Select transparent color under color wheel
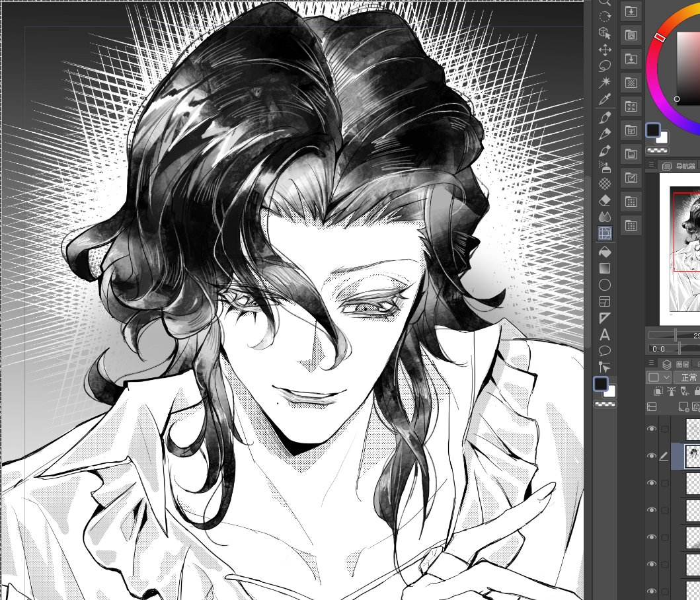Image resolution: width=700 pixels, height=600 pixels. pyautogui.click(x=657, y=150)
